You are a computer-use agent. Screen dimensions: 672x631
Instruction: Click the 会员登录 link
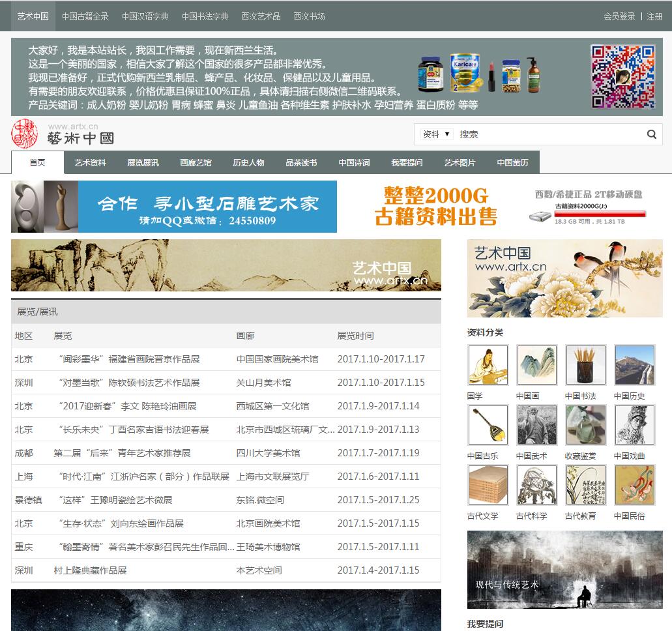click(619, 16)
